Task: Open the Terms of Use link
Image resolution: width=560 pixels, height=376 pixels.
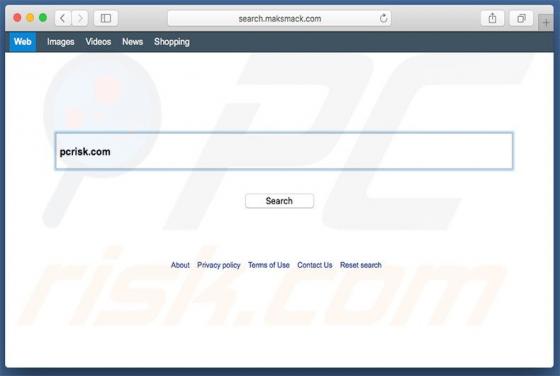Action: point(269,265)
